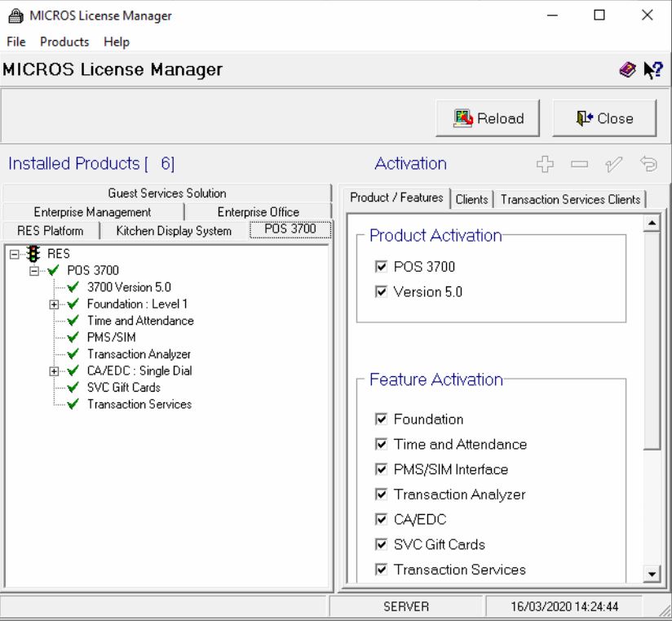Viewport: 672px width, 621px height.
Task: Switch to Enterprise Office tab
Action: coord(259,212)
